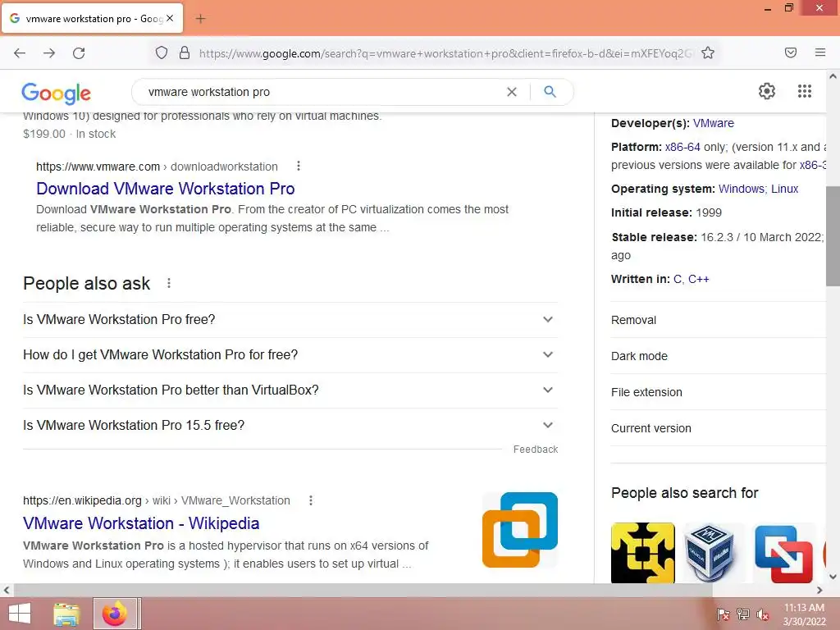840x630 pixels.
Task: Click the scroll up arrow button
Action: [x=833, y=76]
